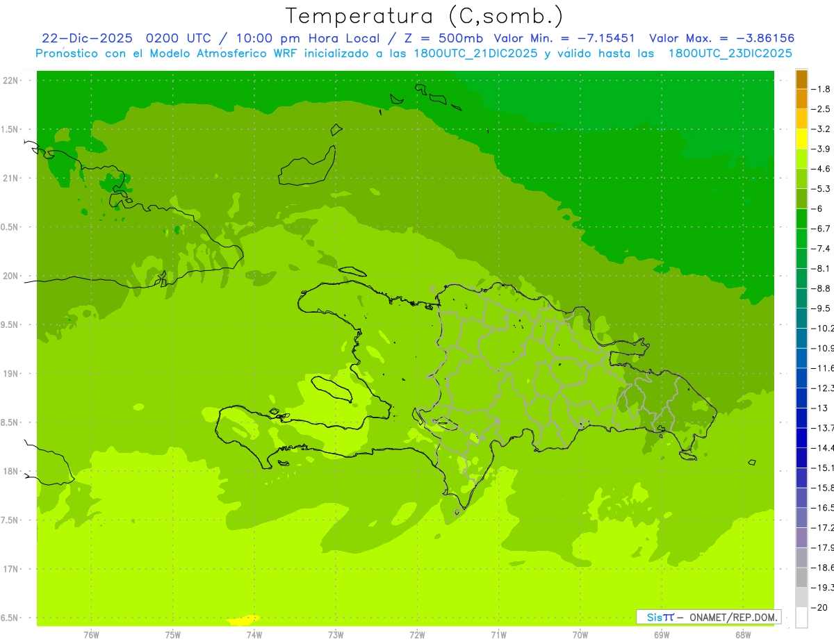This screenshot has width=834, height=644.
Task: Click the "18N" latitude label
Action: (12, 471)
